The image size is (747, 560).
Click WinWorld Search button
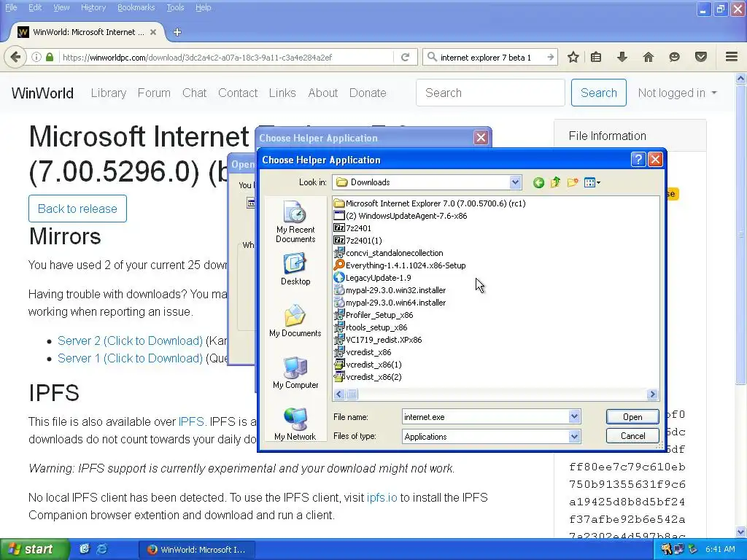pyautogui.click(x=598, y=93)
